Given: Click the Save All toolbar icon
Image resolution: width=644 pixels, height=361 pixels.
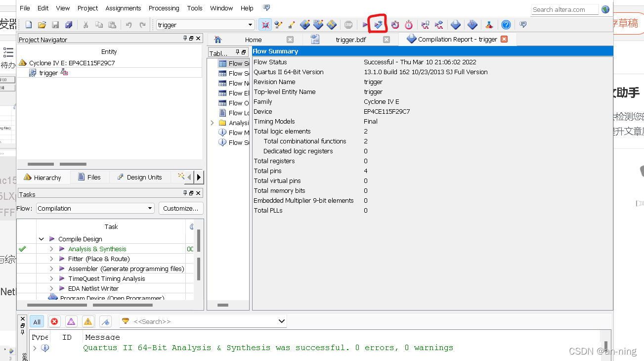Looking at the screenshot, I should (69, 25).
